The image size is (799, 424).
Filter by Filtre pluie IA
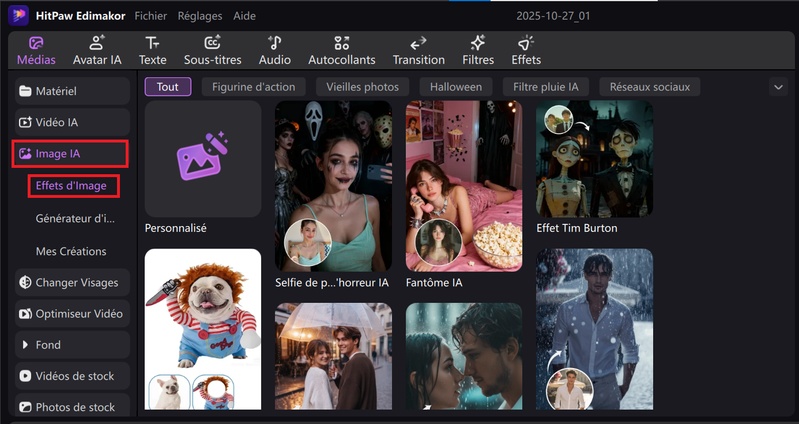(546, 87)
